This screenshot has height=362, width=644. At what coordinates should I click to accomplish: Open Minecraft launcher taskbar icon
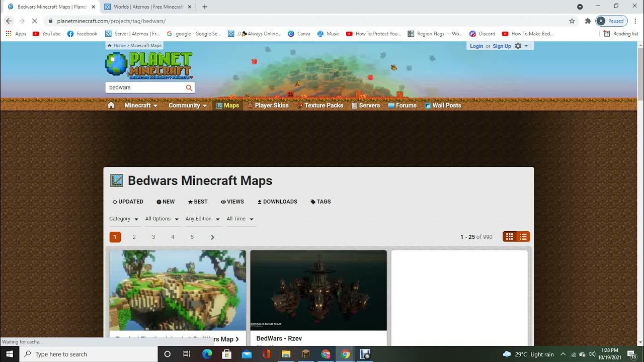click(306, 354)
